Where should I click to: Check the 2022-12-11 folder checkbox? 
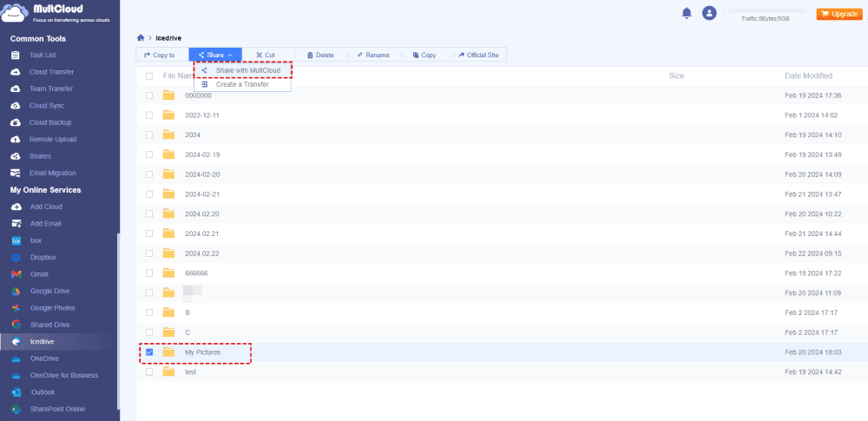(x=149, y=115)
